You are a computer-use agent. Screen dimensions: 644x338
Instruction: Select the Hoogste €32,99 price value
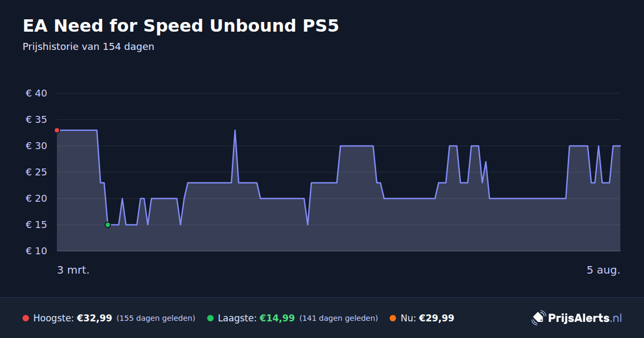[94, 318]
